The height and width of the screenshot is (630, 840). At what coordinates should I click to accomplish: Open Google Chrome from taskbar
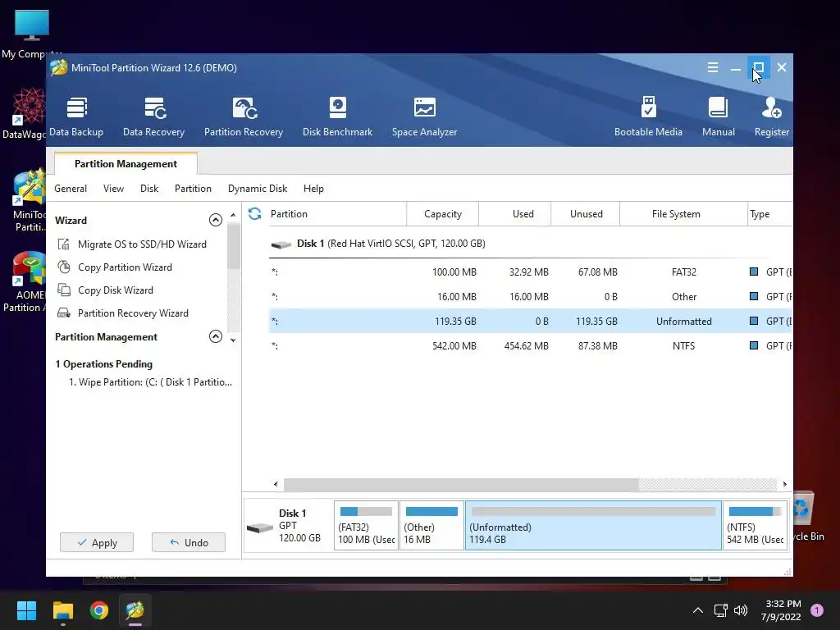point(99,610)
